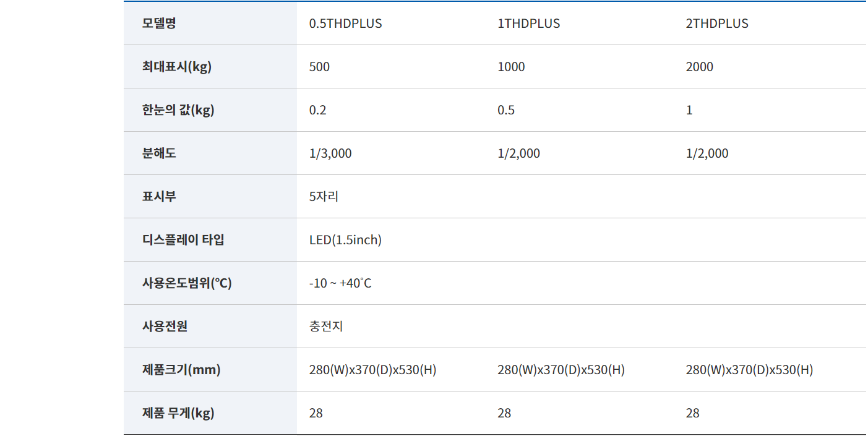The image size is (868, 436).
Task: Click the 최대표시(kg) row header
Action: (x=176, y=67)
